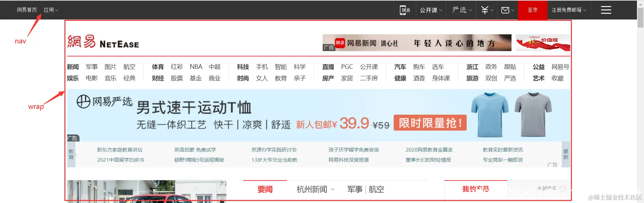This screenshot has width=644, height=203.
Task: Open the 亲子 link
Action: pyautogui.click(x=300, y=78)
